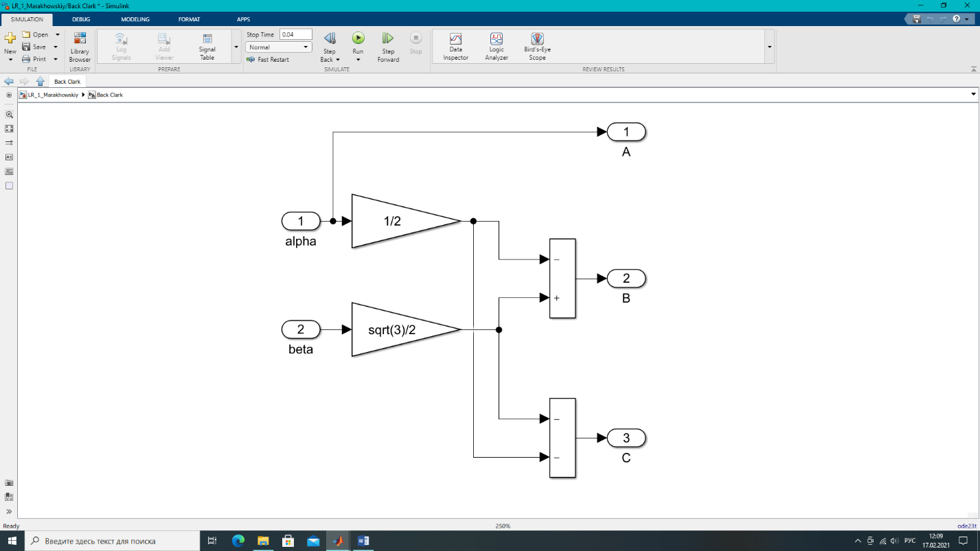This screenshot has width=980, height=551.
Task: Add an annotation from the left palette
Action: point(9,157)
